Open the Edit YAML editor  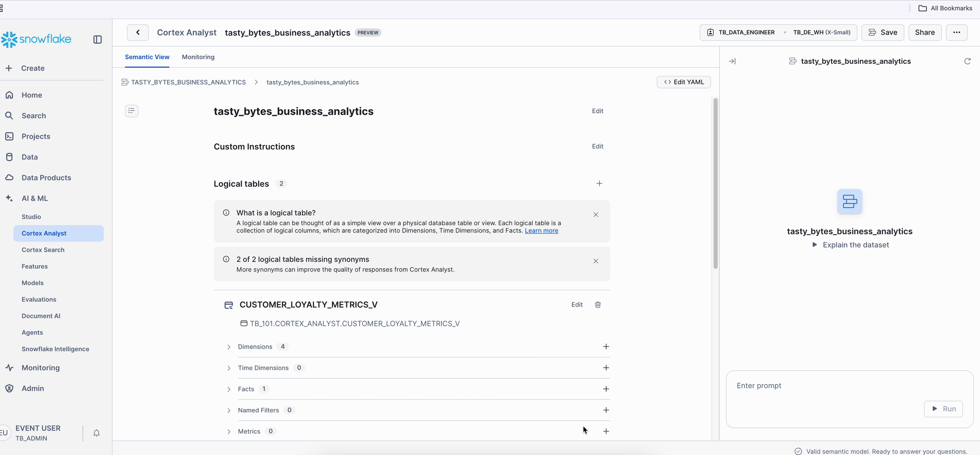point(684,82)
